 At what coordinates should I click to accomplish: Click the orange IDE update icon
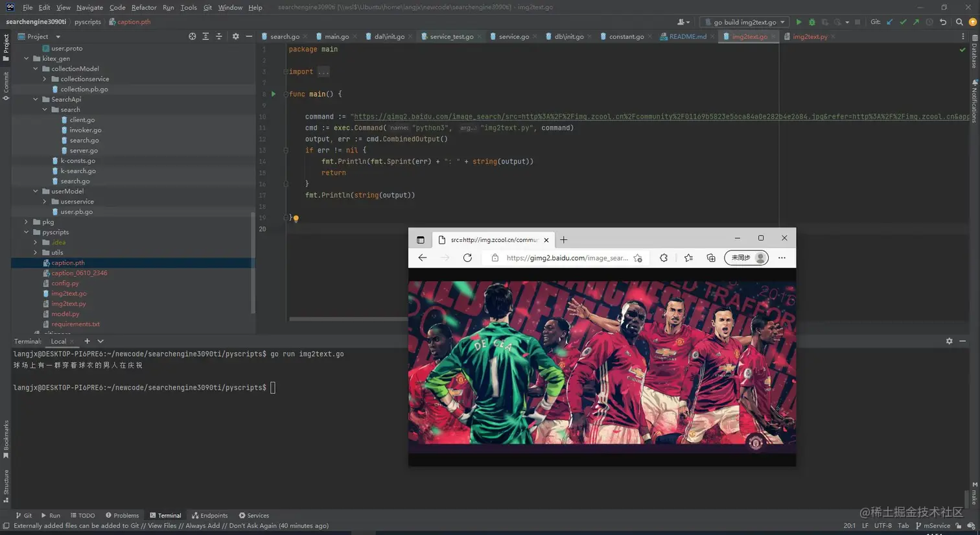click(x=972, y=22)
